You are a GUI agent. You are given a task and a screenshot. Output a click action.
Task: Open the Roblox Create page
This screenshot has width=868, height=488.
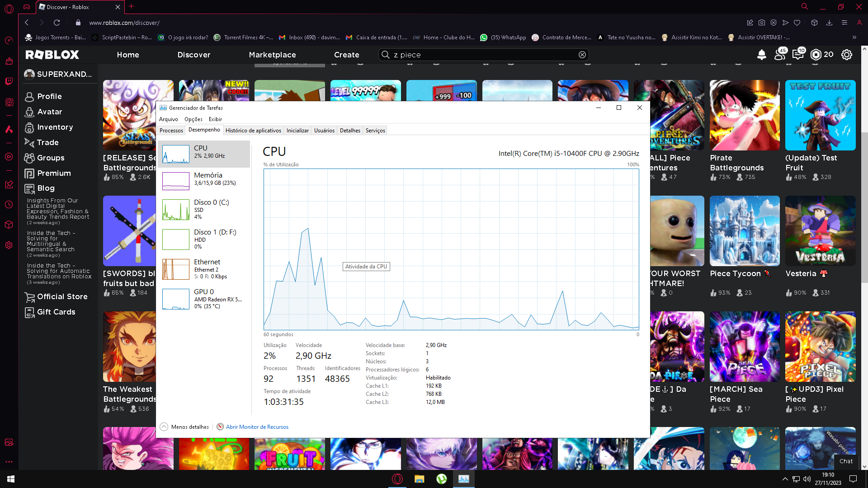[x=346, y=55]
